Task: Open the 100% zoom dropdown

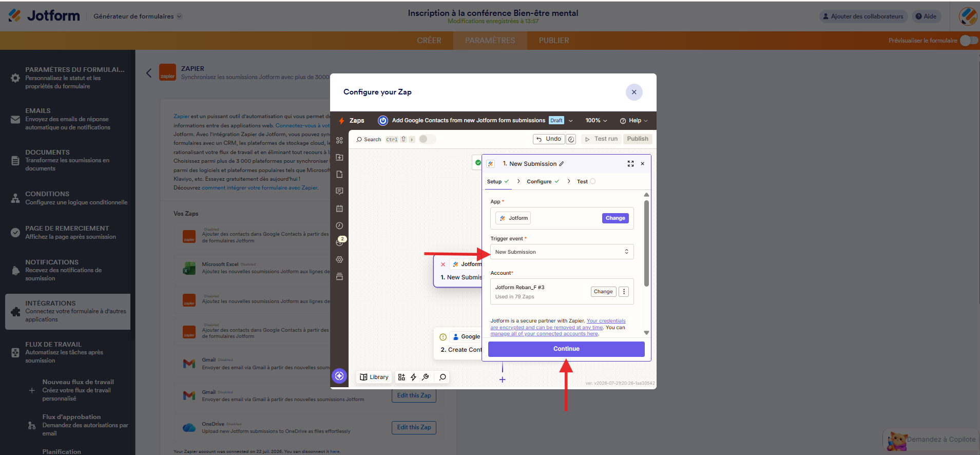Action: (596, 121)
